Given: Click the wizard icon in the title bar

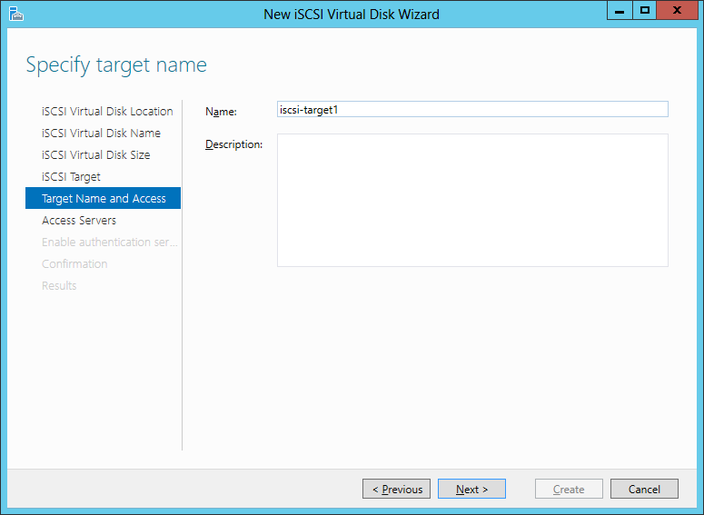Looking at the screenshot, I should pyautogui.click(x=16, y=13).
